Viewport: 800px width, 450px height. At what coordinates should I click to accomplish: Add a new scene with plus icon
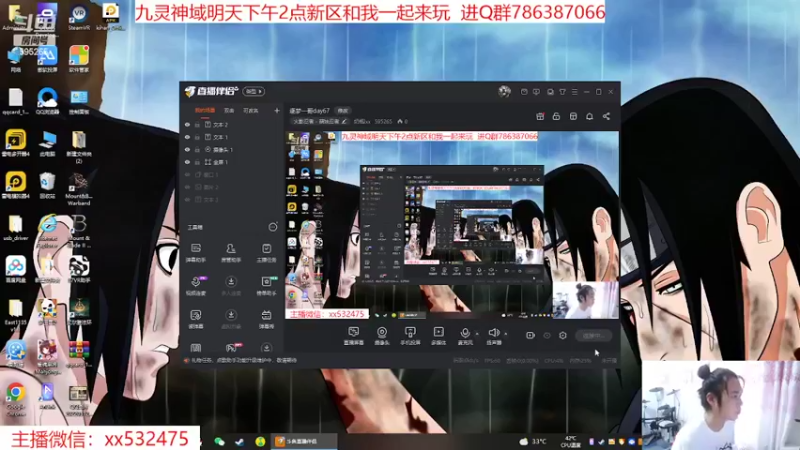click(x=277, y=110)
